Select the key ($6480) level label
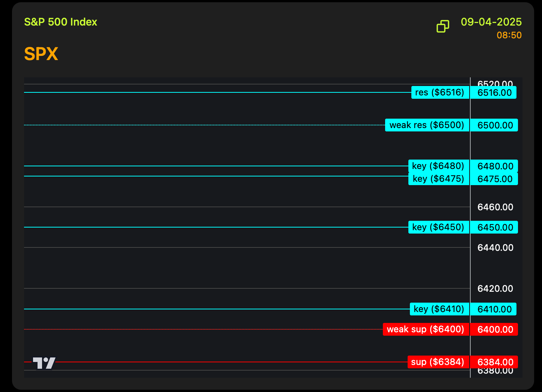Image resolution: width=542 pixels, height=392 pixels. click(x=438, y=166)
